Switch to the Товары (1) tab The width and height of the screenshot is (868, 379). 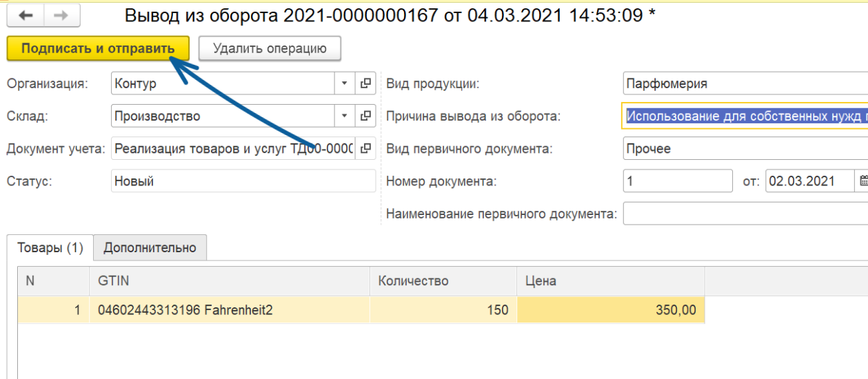(50, 248)
